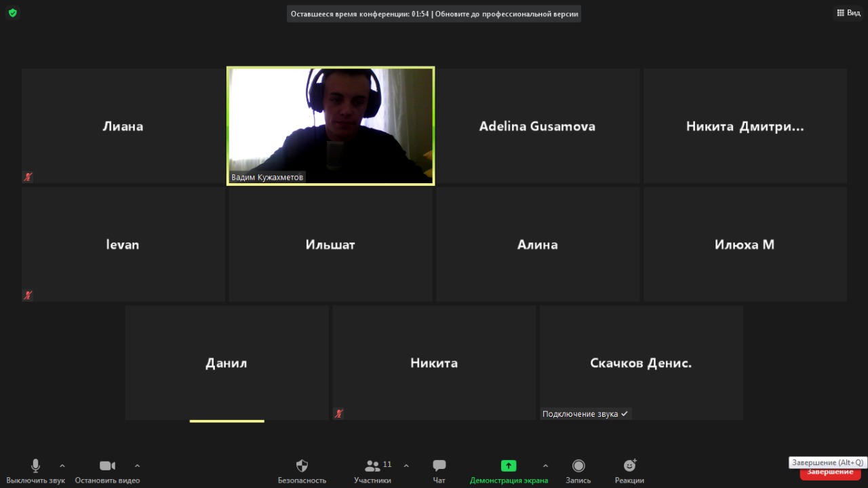868x488 pixels.
Task: Click muted mic icon on Лиана's tile
Action: (28, 177)
